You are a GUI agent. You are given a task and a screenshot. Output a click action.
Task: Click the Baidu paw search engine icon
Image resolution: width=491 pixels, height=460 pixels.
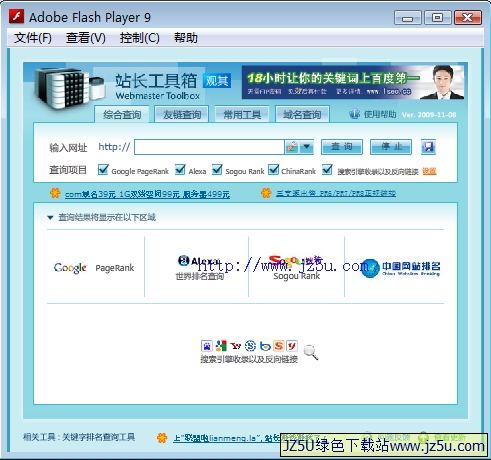(207, 346)
